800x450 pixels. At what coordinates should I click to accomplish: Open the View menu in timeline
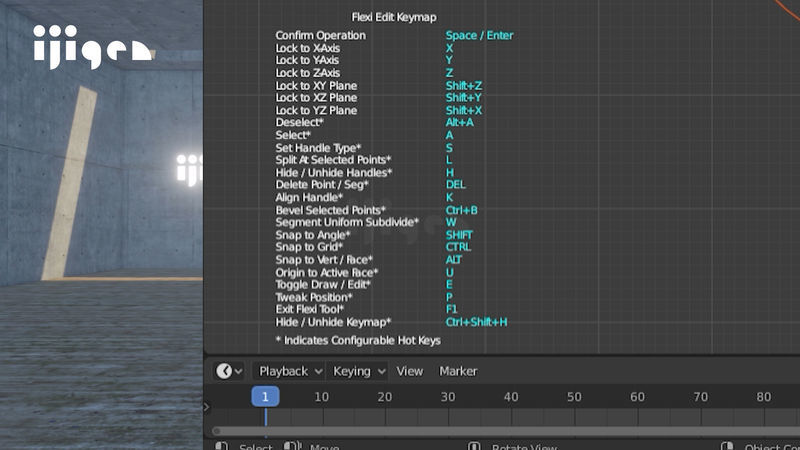[x=410, y=371]
